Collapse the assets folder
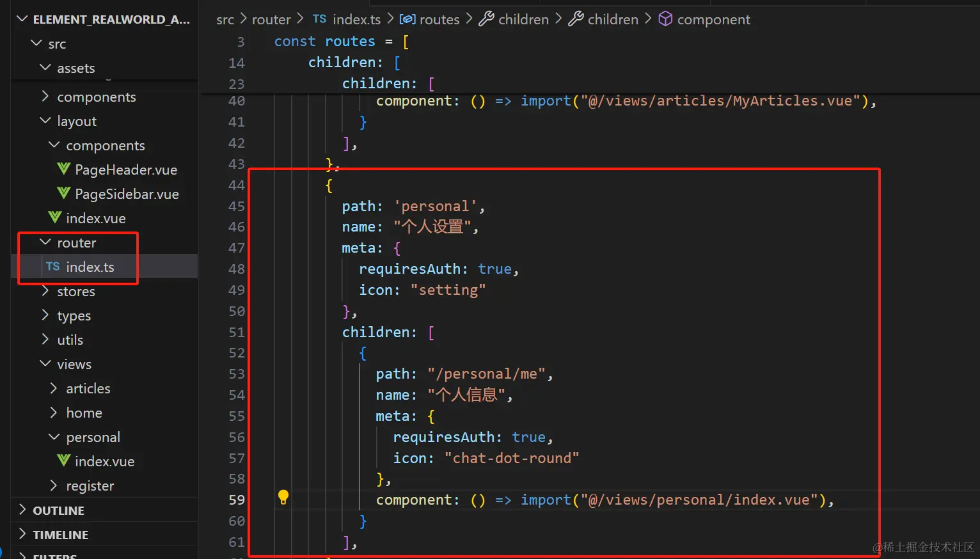Screen dimensions: 980x559 coord(45,68)
